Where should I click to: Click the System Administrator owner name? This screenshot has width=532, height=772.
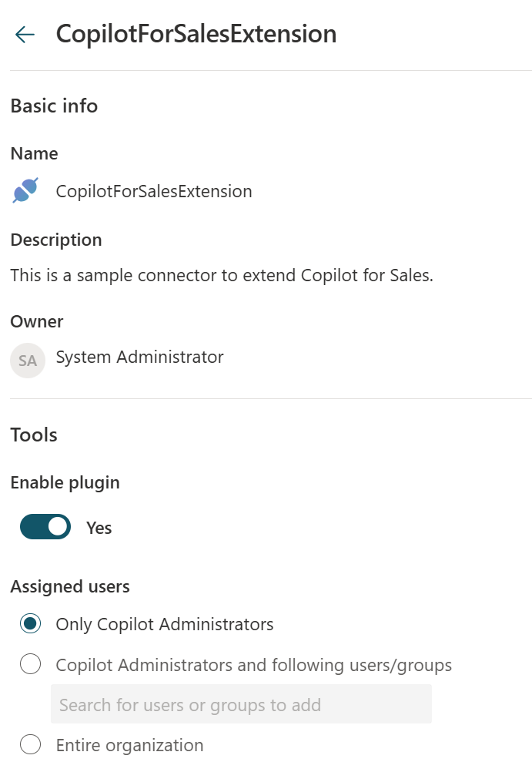pos(139,357)
